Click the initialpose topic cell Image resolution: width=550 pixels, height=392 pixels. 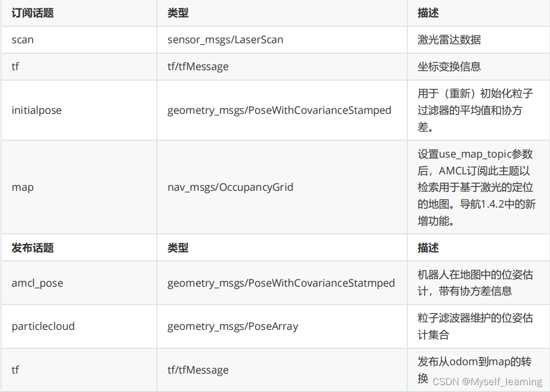79,110
